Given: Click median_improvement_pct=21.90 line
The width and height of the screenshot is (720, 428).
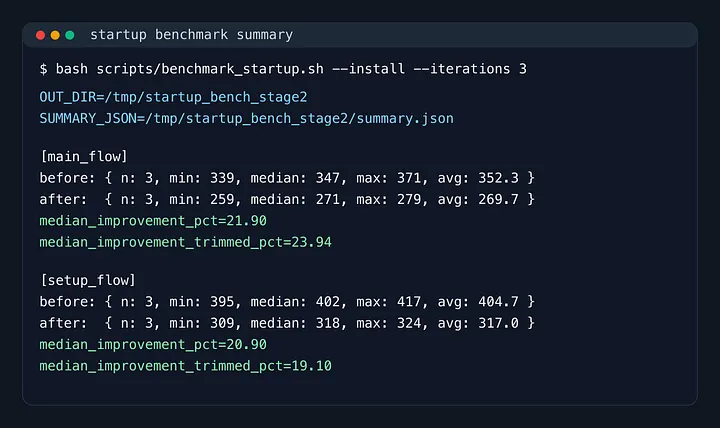Looking at the screenshot, I should click(x=153, y=221).
